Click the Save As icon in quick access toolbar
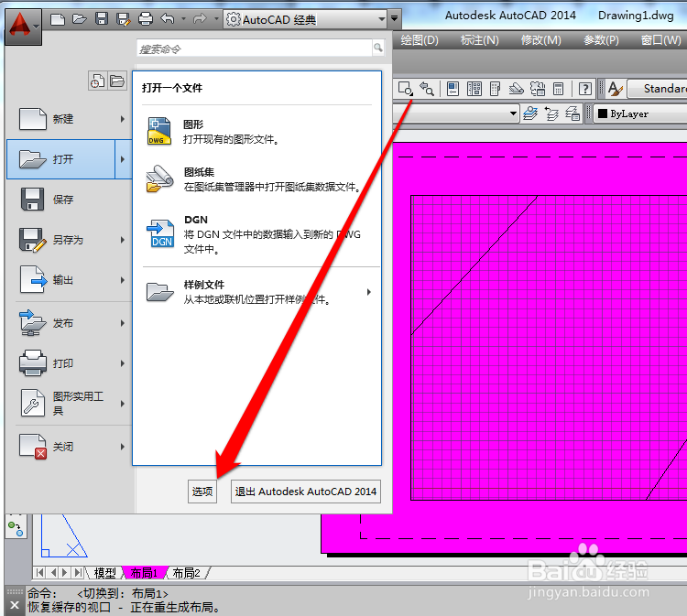Viewport: 687px width, 616px height. click(123, 19)
